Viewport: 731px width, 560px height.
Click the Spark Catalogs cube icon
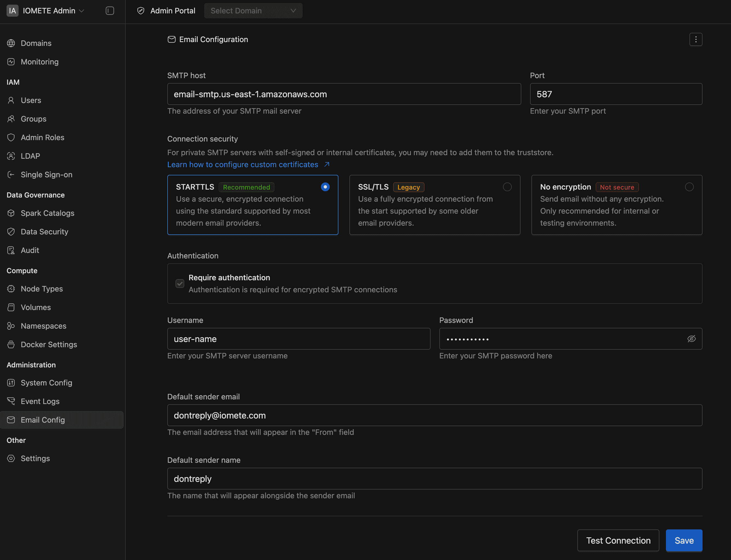[11, 213]
